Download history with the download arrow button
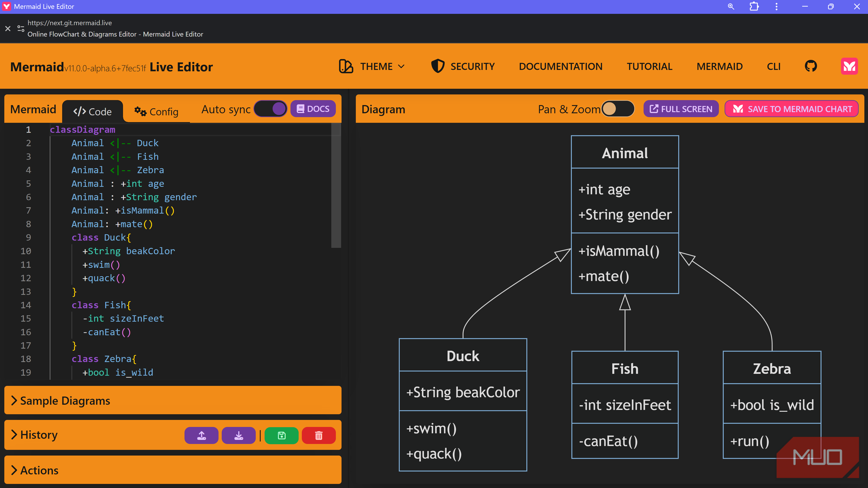 point(239,435)
